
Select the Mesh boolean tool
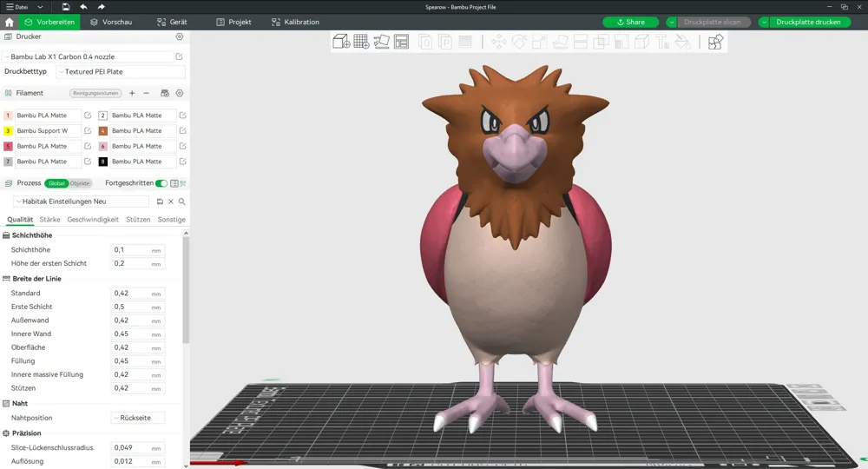coord(601,42)
